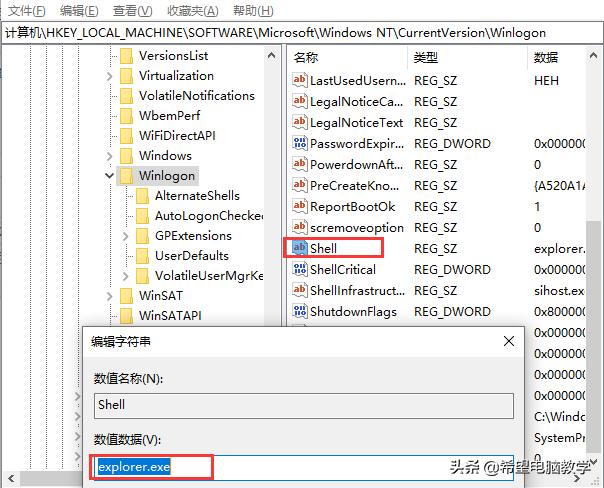Click the LegalNoticeText string value icon

[x=300, y=122]
